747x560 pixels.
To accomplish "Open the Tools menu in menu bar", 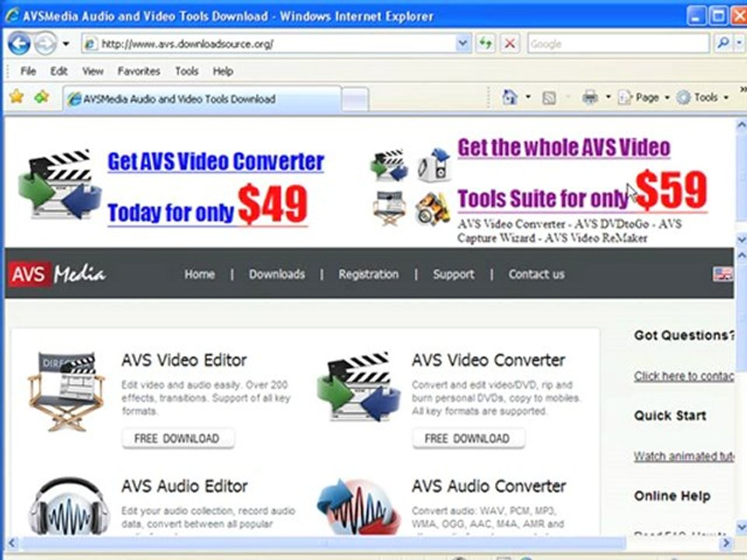I will (x=186, y=71).
